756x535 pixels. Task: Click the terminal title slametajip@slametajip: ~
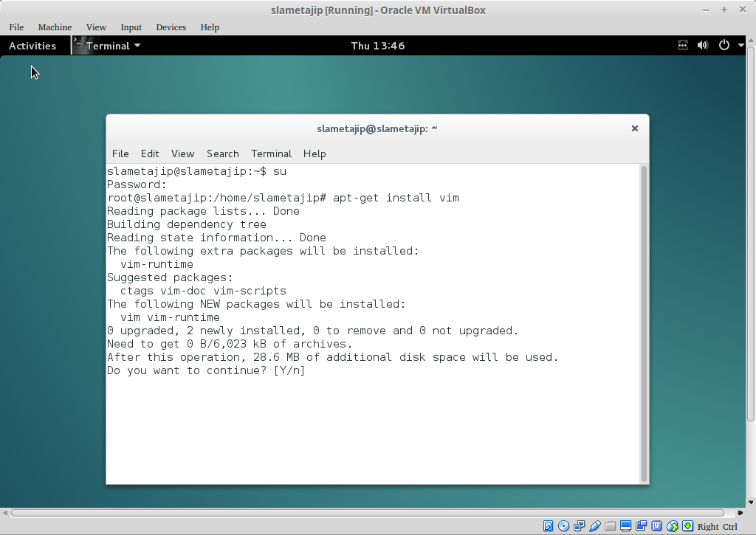coord(377,128)
